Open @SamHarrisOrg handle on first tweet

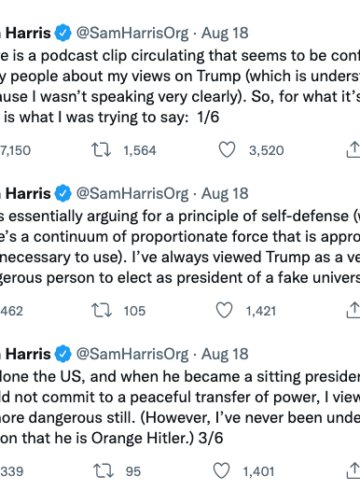pyautogui.click(x=132, y=33)
